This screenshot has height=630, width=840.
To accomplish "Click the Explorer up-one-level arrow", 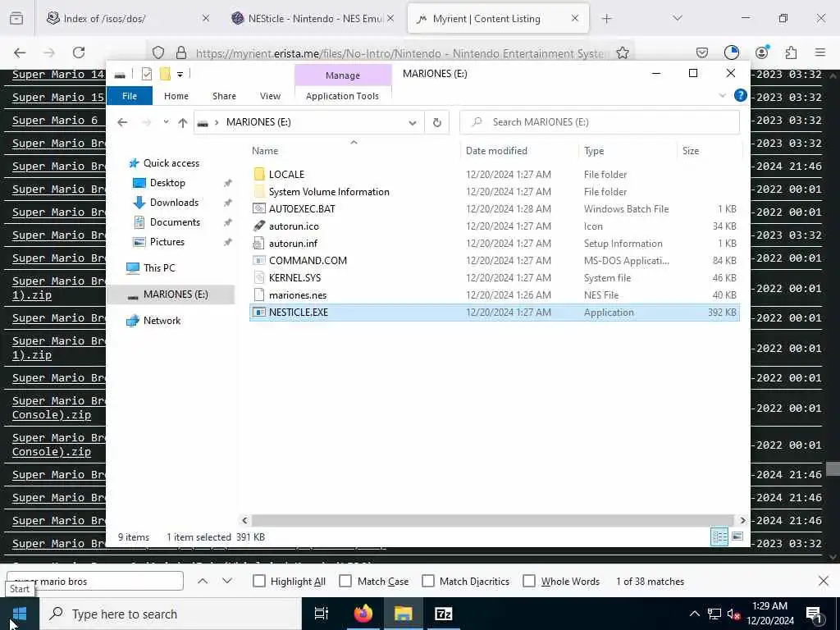I will coord(183,122).
